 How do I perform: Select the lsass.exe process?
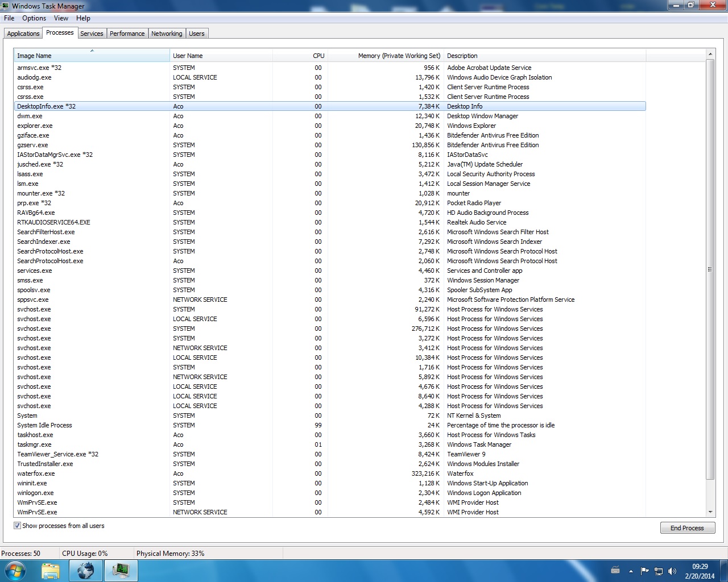click(x=330, y=174)
